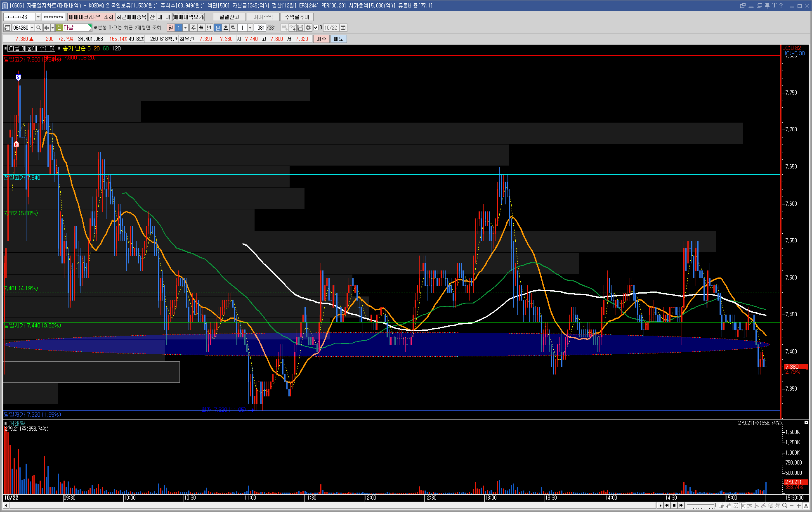Click the save chart floppy icon
Image resolution: width=812 pixels, height=512 pixels.
[300, 28]
